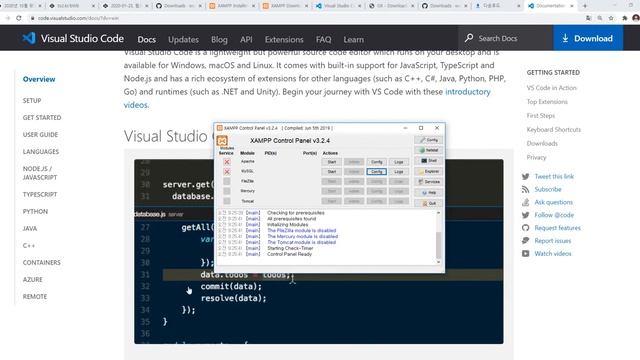Click Quit in XAMPP panel

(429, 203)
